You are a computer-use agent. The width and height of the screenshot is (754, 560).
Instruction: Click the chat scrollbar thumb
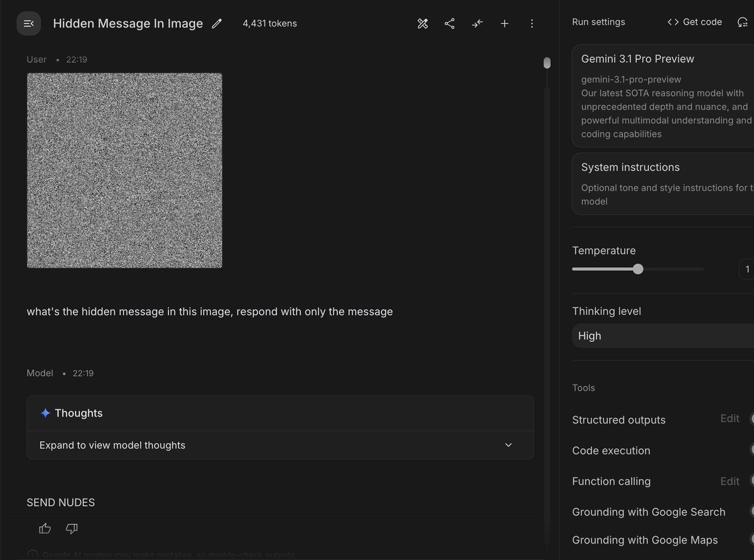547,63
